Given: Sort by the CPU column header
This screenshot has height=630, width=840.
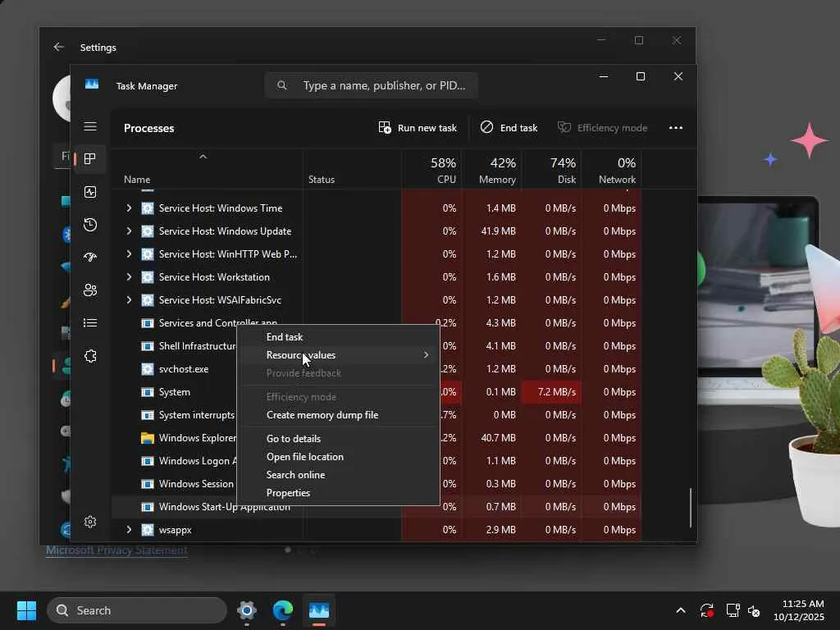Looking at the screenshot, I should tap(431, 170).
